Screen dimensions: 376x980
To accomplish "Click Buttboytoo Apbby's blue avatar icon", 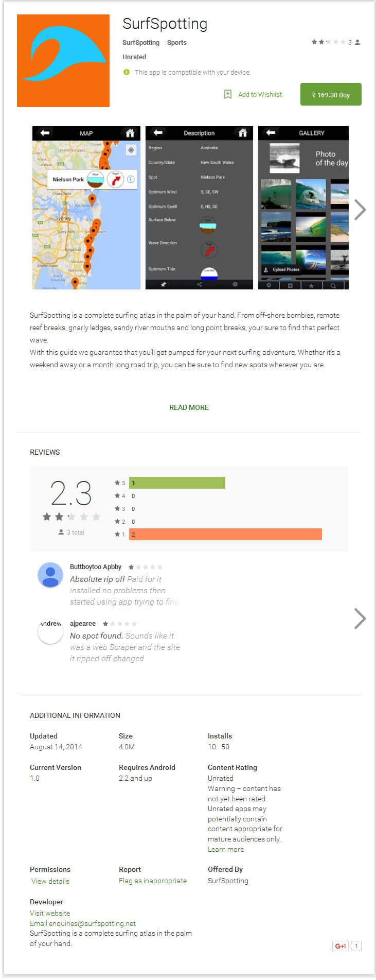I will [x=50, y=575].
